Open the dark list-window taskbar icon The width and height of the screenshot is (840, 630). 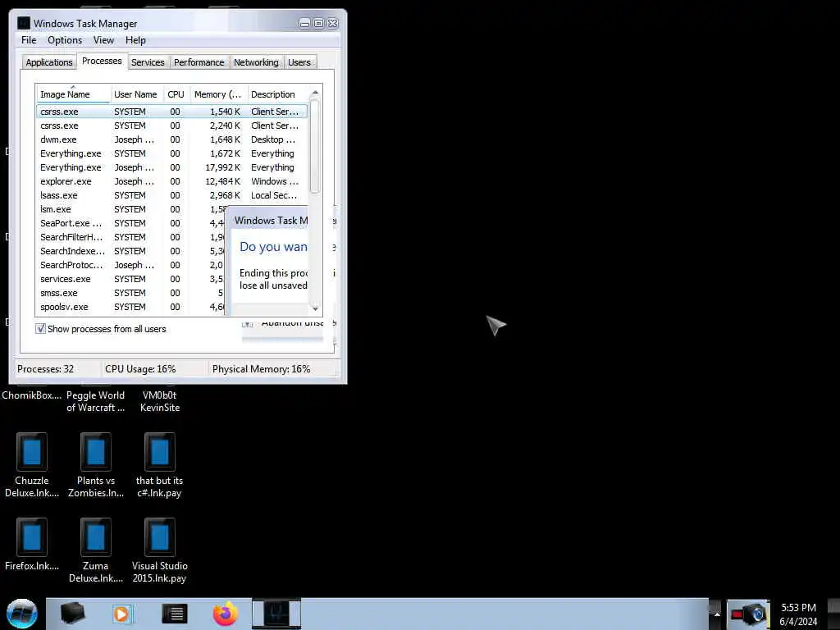click(175, 614)
